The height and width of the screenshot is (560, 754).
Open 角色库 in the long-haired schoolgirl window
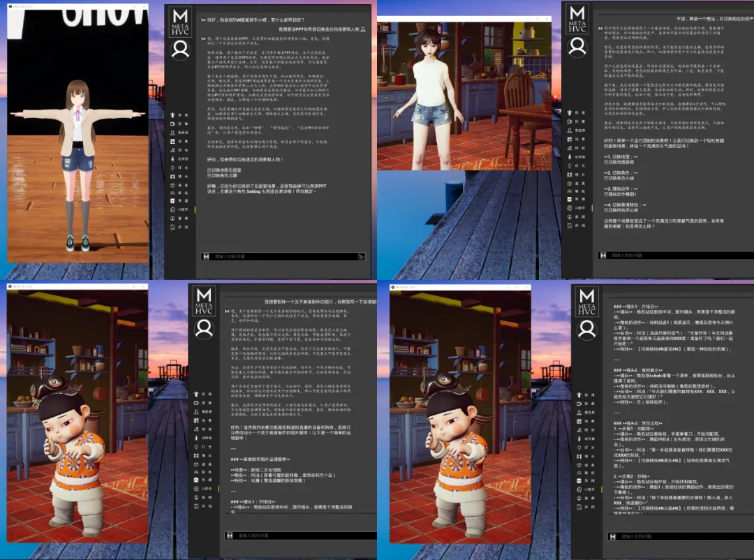[x=173, y=132]
